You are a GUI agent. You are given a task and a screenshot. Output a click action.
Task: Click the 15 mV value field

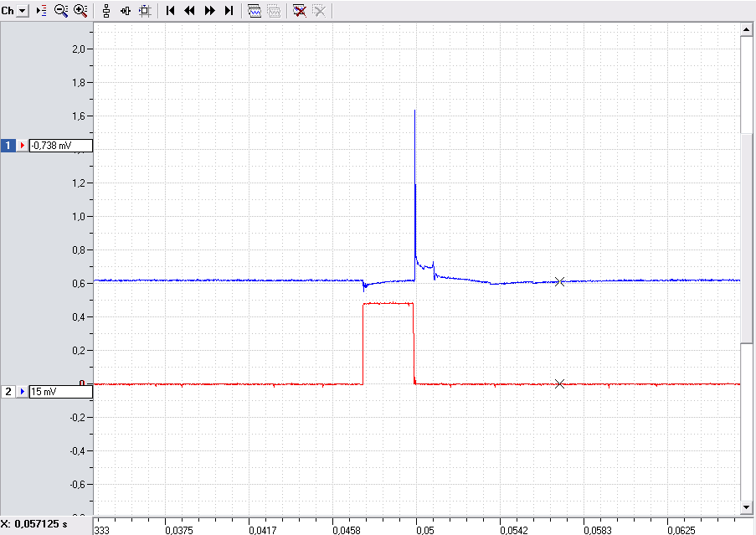pos(61,392)
